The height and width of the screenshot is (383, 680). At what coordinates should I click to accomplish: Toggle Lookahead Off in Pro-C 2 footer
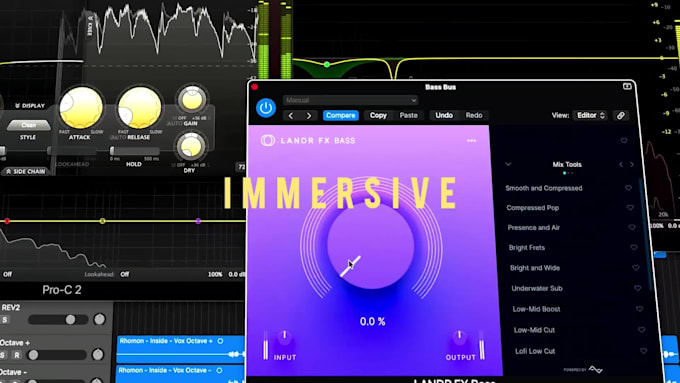pyautogui.click(x=124, y=274)
